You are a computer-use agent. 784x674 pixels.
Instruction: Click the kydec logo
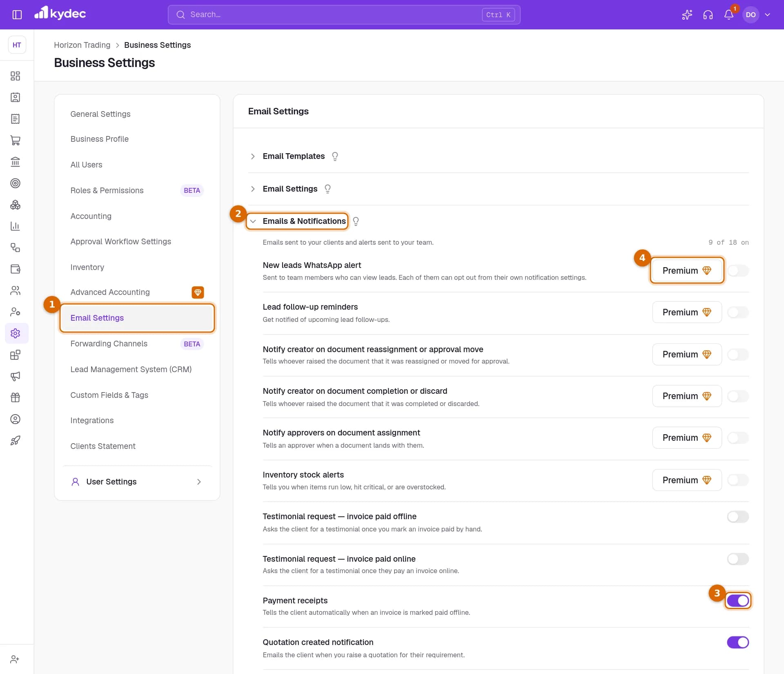(x=60, y=13)
